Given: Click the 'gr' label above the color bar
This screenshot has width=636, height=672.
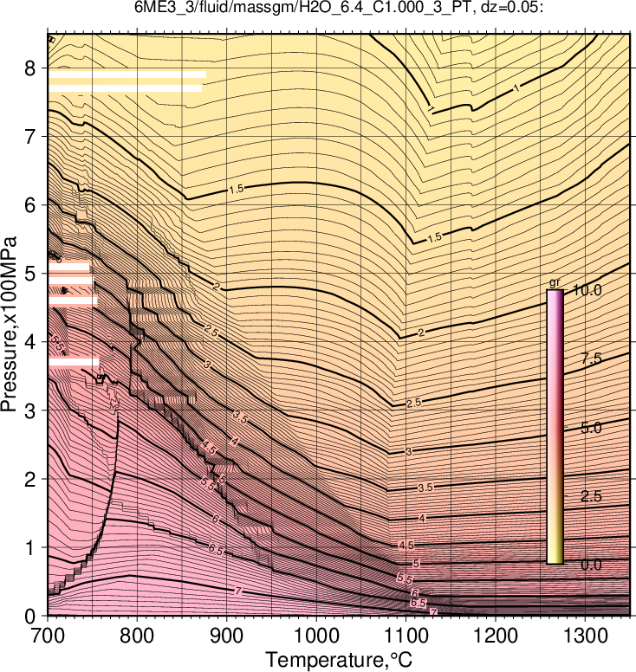Looking at the screenshot, I should pyautogui.click(x=555, y=282).
